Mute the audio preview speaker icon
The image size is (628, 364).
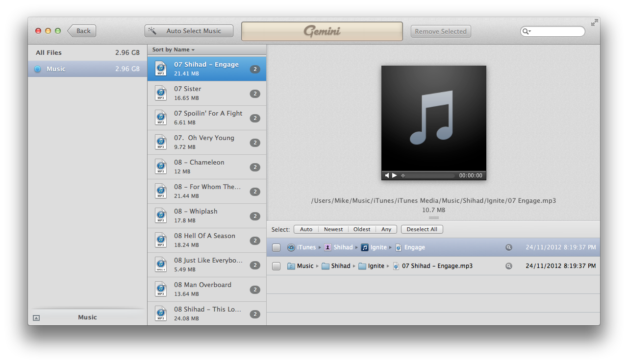click(387, 175)
